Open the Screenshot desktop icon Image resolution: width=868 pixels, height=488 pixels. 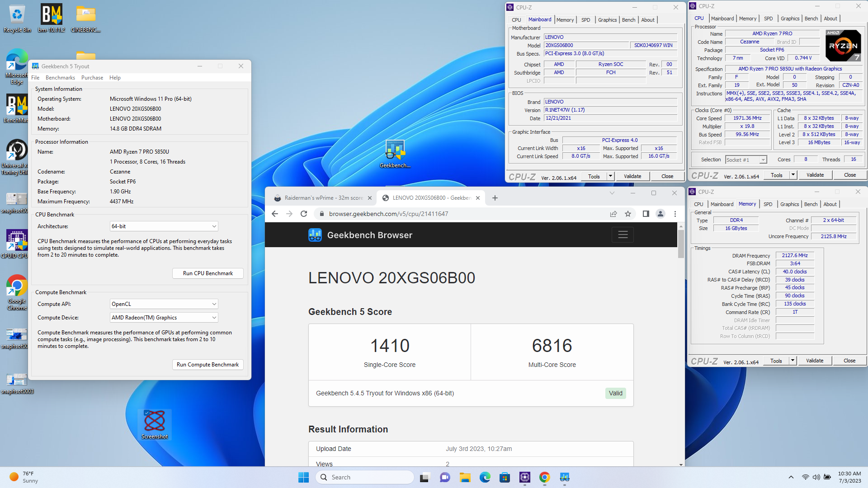tap(155, 425)
